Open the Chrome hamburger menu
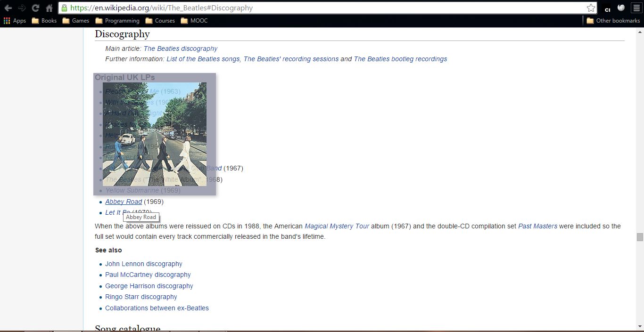 click(x=636, y=8)
